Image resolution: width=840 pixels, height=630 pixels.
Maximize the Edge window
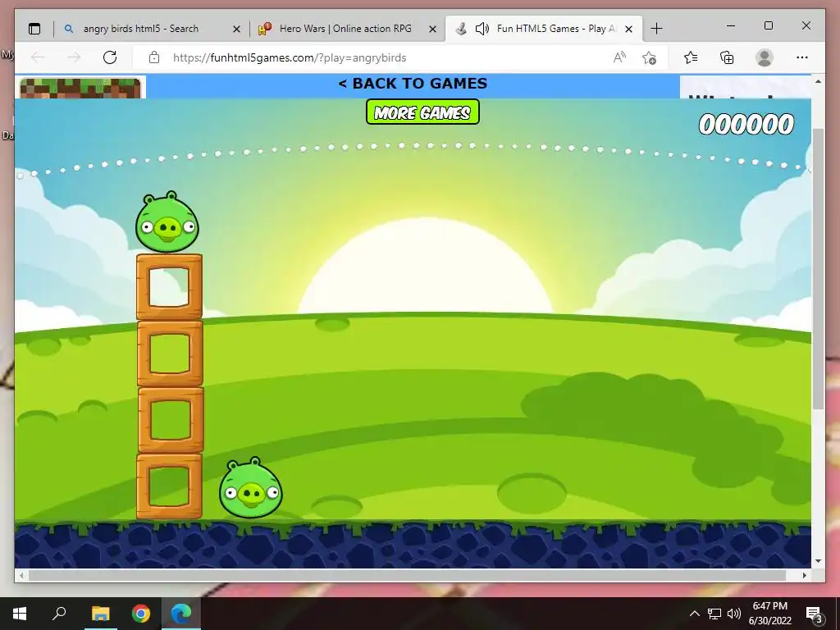point(768,25)
